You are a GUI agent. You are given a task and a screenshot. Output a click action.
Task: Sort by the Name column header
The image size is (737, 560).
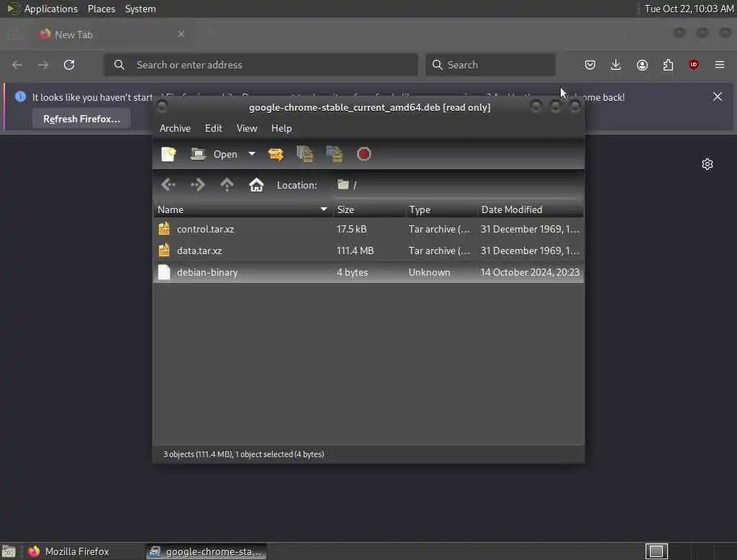243,209
